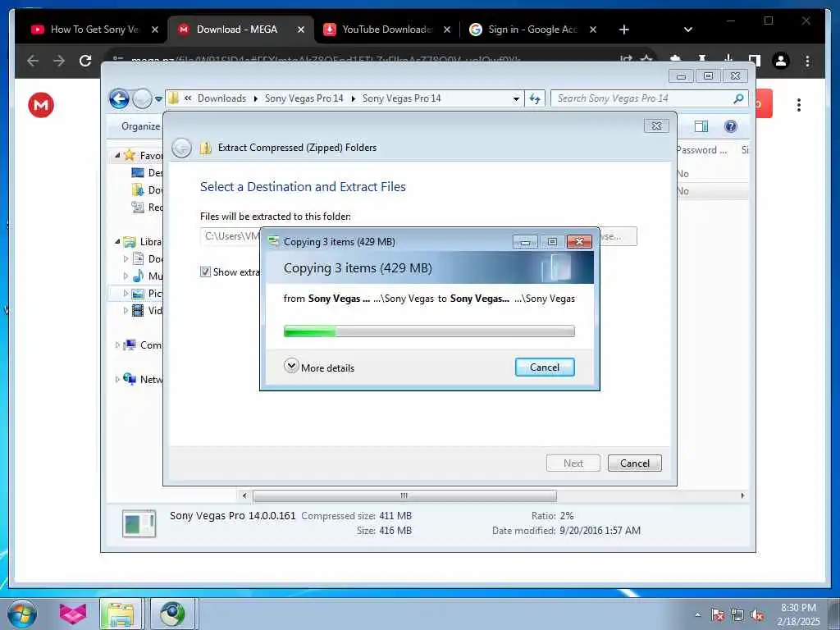Open a new browser tab

(624, 30)
